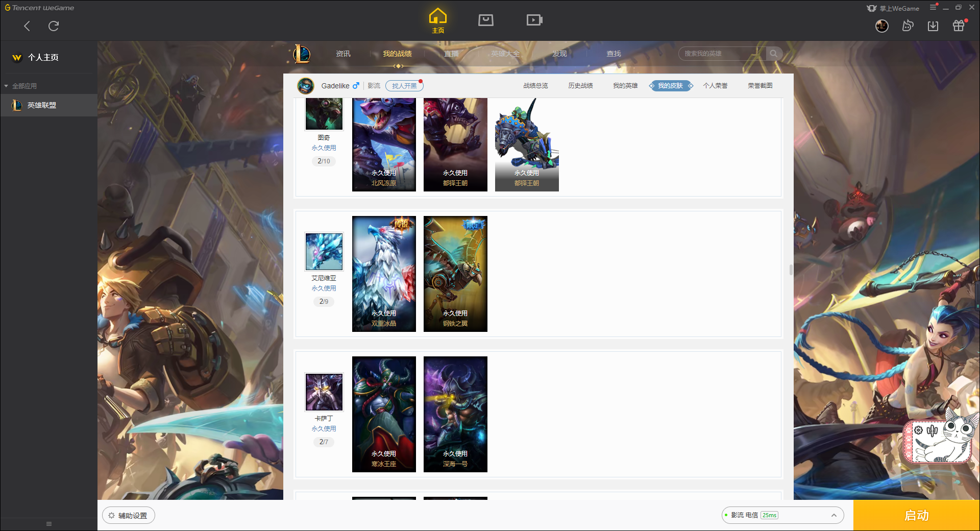Toggle the 中 input mode on cat widget
Screen dimensions: 980x531
pyautogui.click(x=932, y=430)
